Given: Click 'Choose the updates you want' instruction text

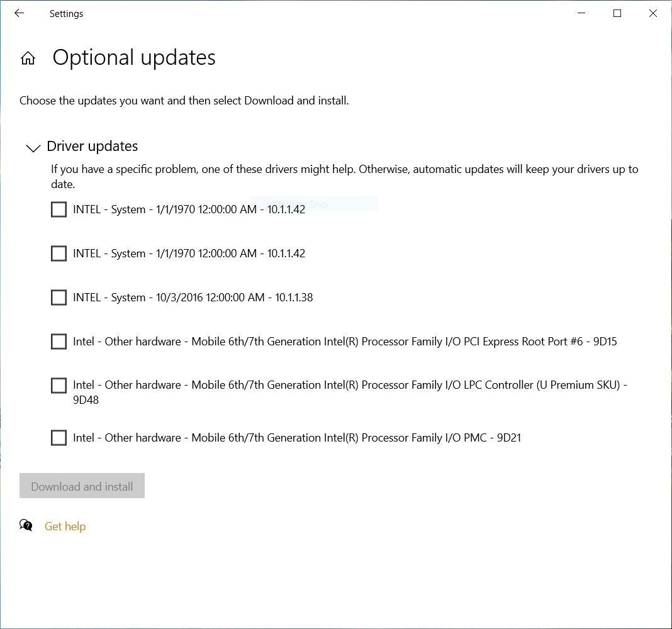Looking at the screenshot, I should (x=184, y=101).
